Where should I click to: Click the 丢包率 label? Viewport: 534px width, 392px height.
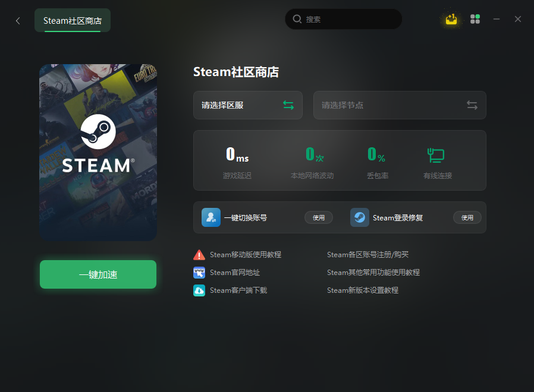(378, 176)
